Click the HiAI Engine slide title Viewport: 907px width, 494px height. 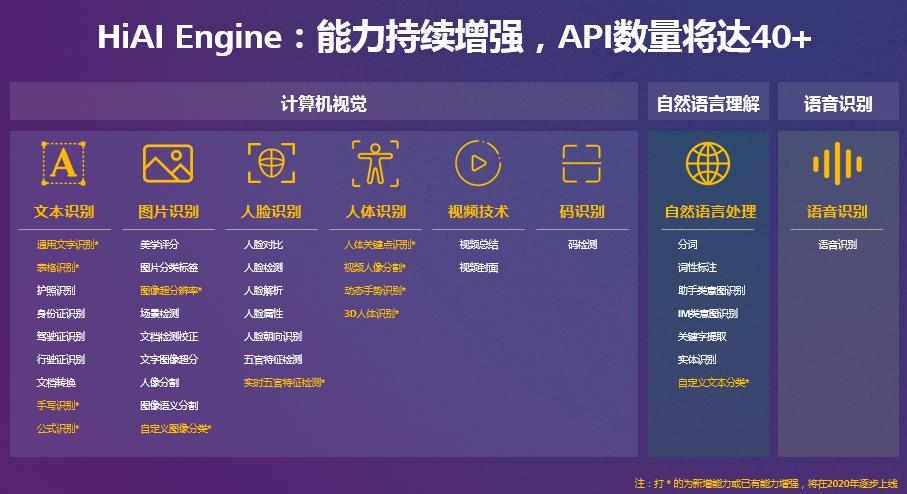[x=454, y=37]
